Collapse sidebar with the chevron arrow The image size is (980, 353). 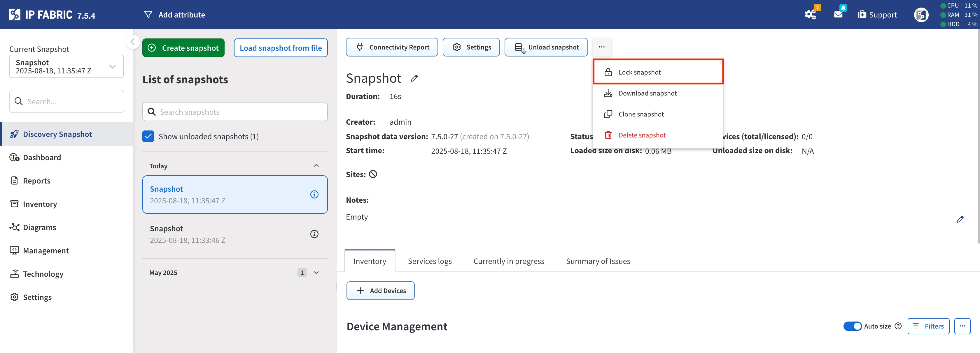(x=132, y=42)
